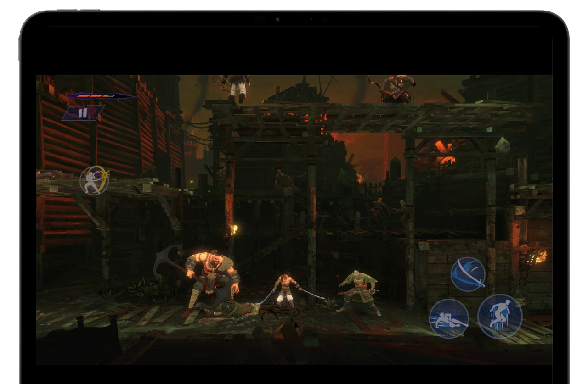Hit the jump action icon
This screenshot has width=588, height=384.
500,317
